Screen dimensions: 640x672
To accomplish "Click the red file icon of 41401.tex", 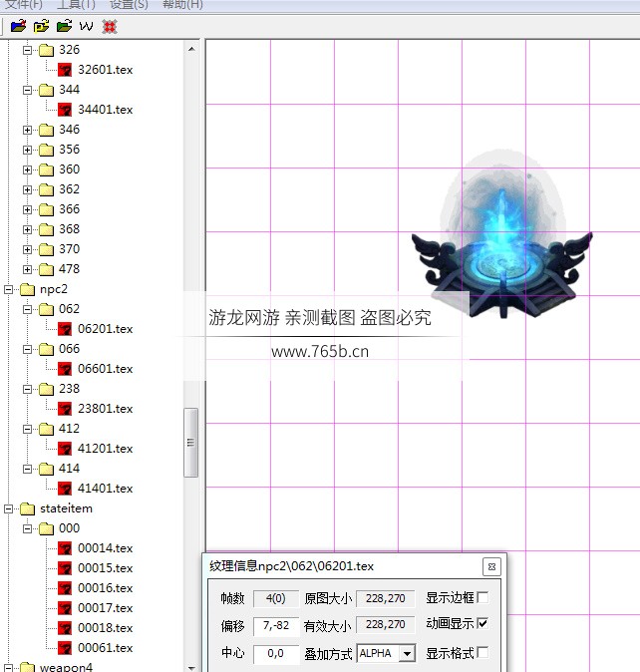I will pyautogui.click(x=65, y=489).
